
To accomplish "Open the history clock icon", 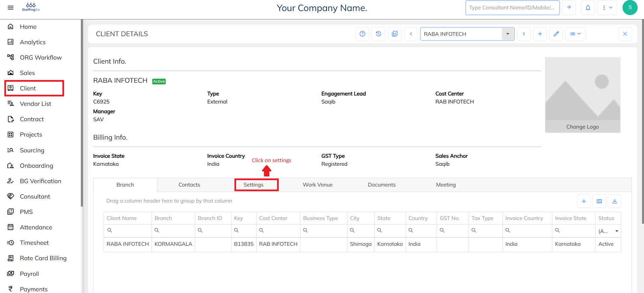I will pyautogui.click(x=379, y=34).
